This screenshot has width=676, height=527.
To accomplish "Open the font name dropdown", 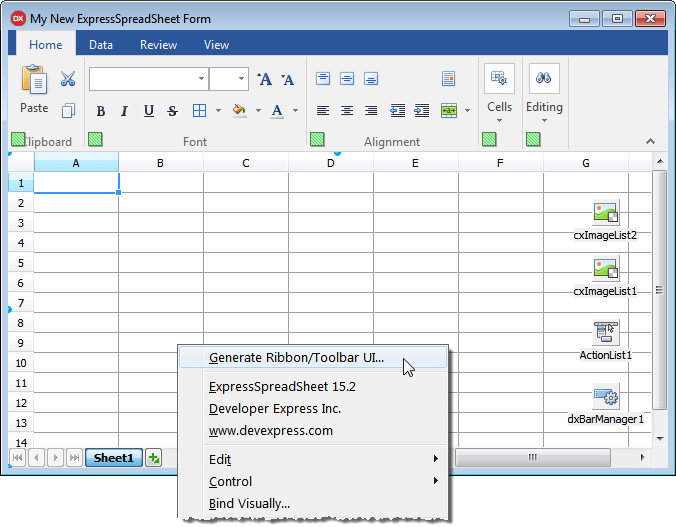I will (x=201, y=79).
